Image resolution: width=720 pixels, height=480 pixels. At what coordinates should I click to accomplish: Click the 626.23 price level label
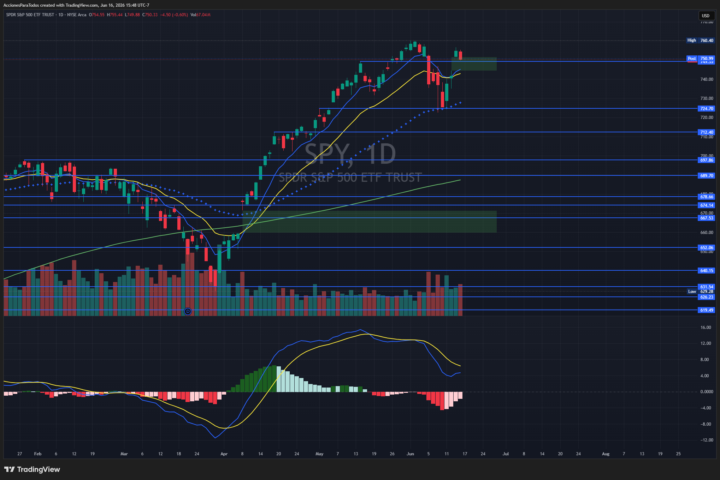click(706, 297)
